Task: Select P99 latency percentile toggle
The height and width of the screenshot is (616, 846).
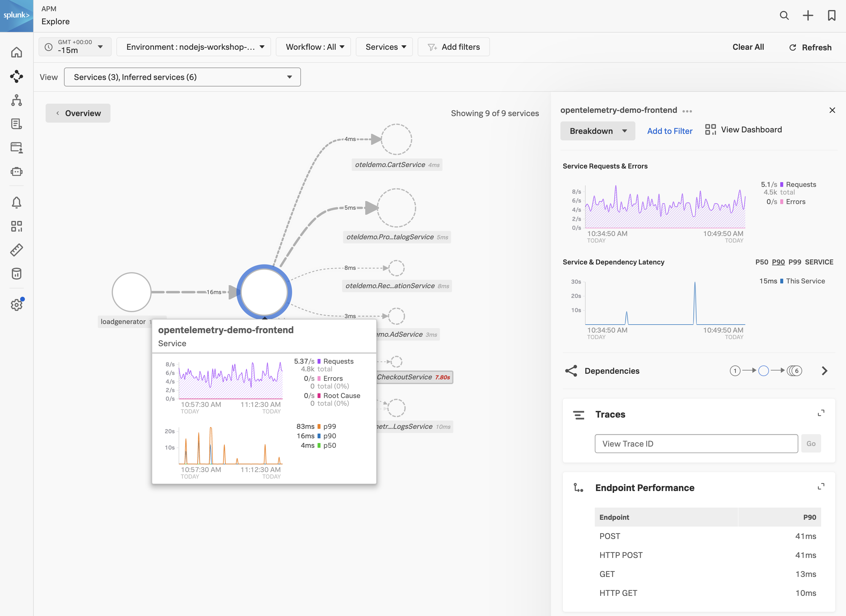Action: (794, 262)
